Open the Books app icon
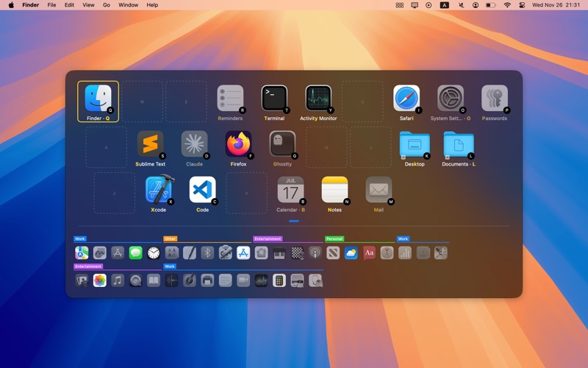 154,280
